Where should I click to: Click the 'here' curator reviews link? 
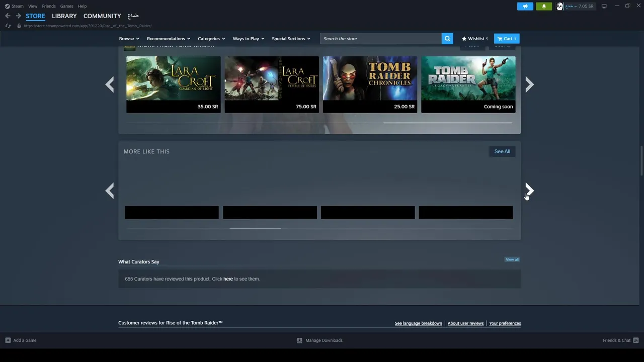tap(228, 279)
